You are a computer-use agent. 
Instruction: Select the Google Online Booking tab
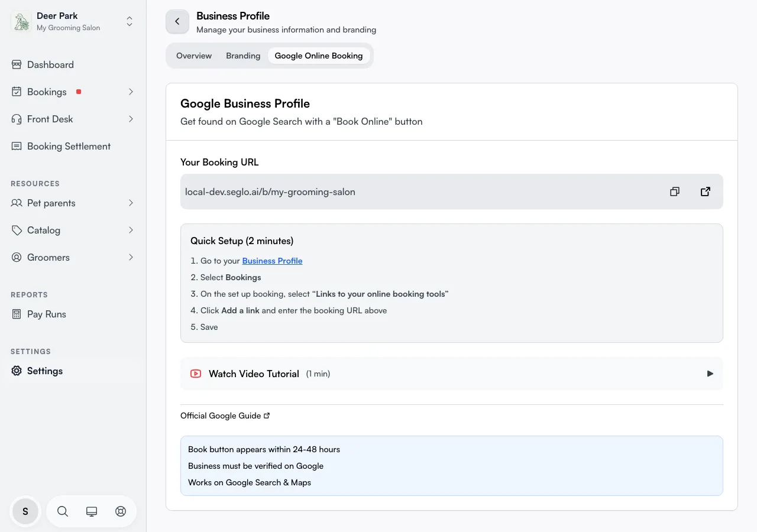click(319, 56)
